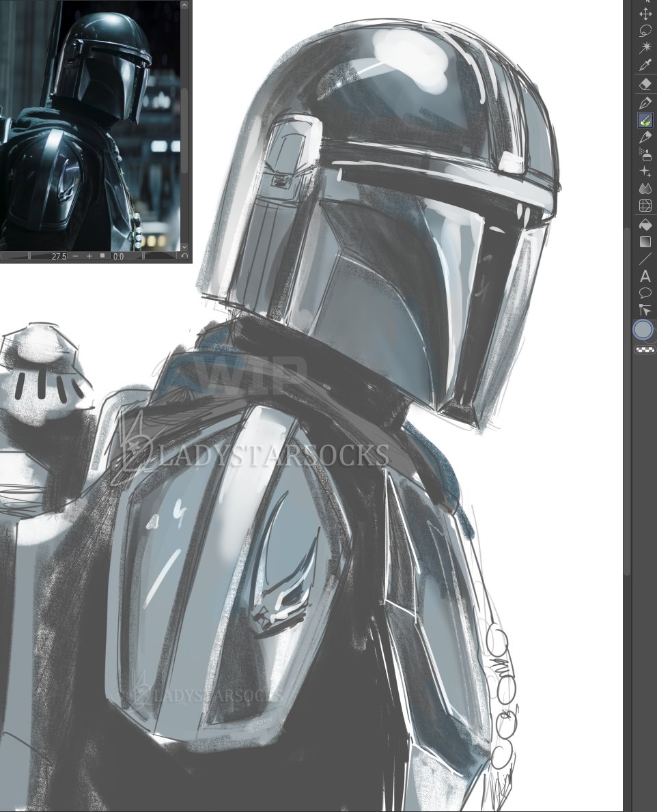657x812 pixels.
Task: Click the main drawing color circle
Action: click(x=643, y=330)
